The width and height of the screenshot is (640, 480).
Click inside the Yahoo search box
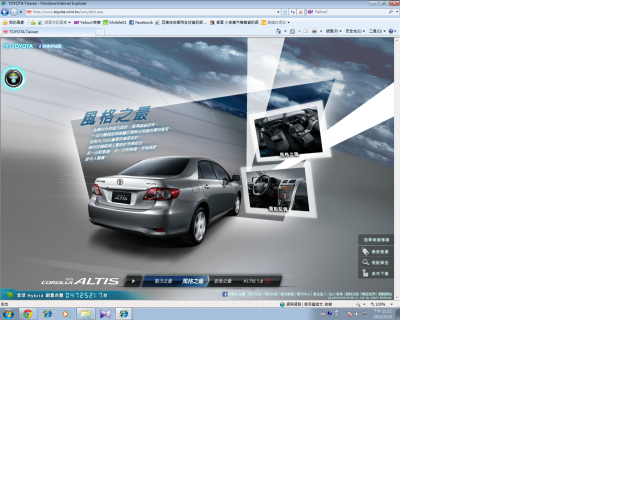[x=349, y=12]
